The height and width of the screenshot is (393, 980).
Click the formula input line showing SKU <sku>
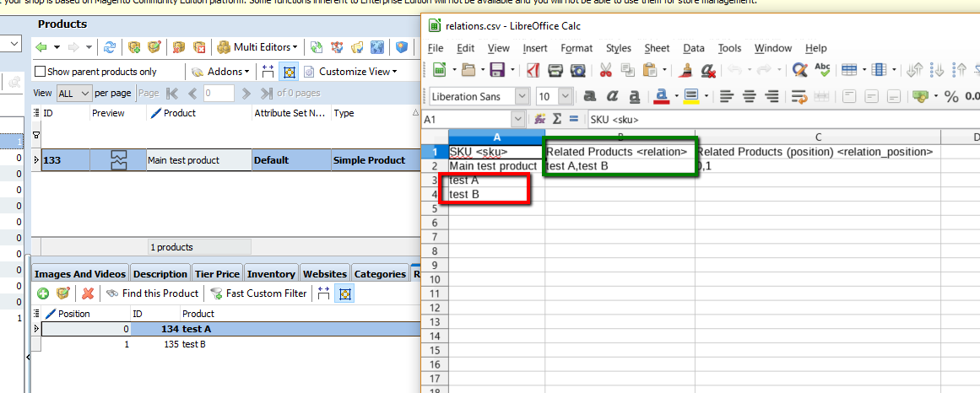pos(783,119)
